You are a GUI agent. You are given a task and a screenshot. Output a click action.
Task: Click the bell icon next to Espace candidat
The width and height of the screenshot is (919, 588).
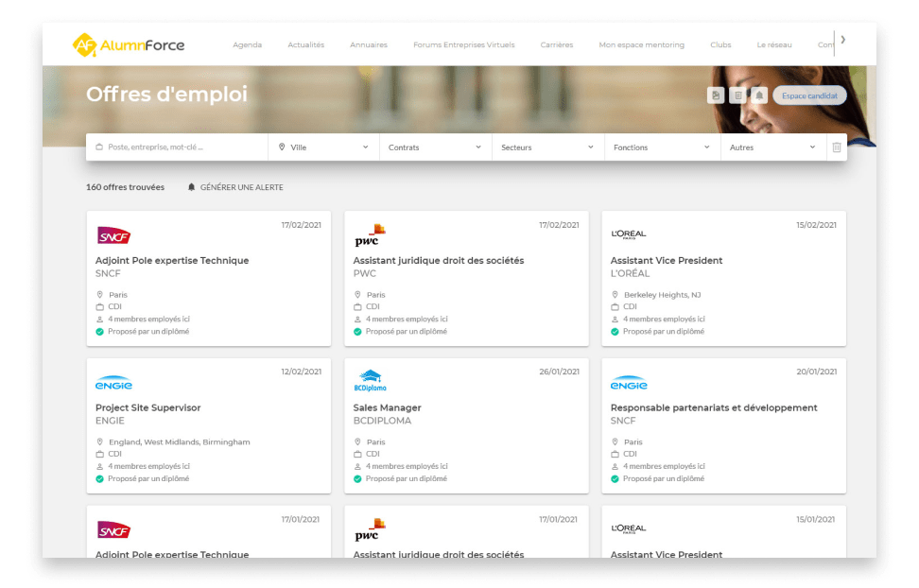(x=759, y=95)
